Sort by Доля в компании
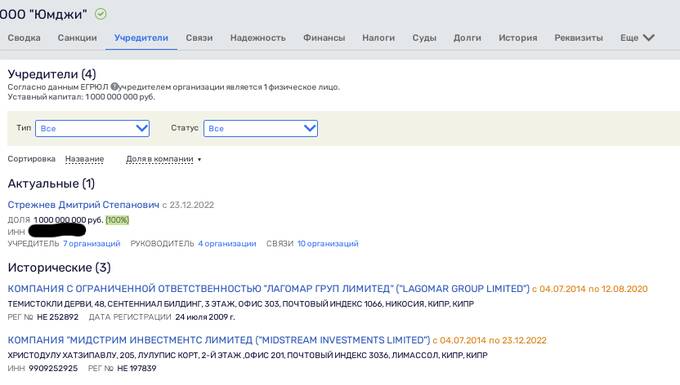 pos(160,159)
